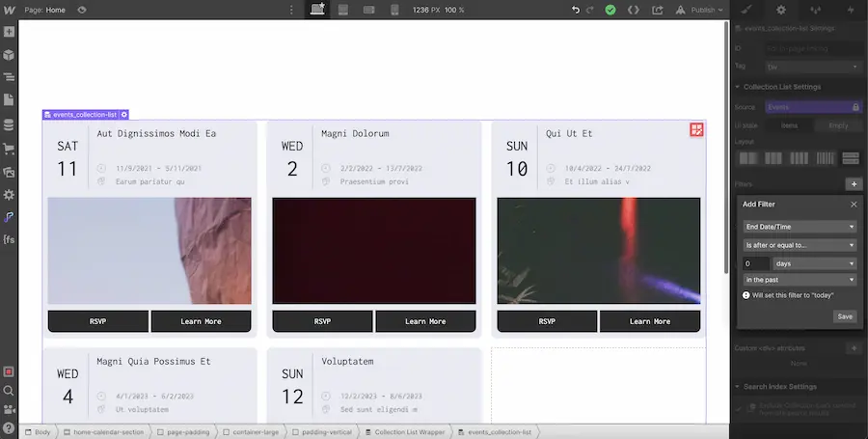Toggle page preview eye icon

click(x=82, y=10)
